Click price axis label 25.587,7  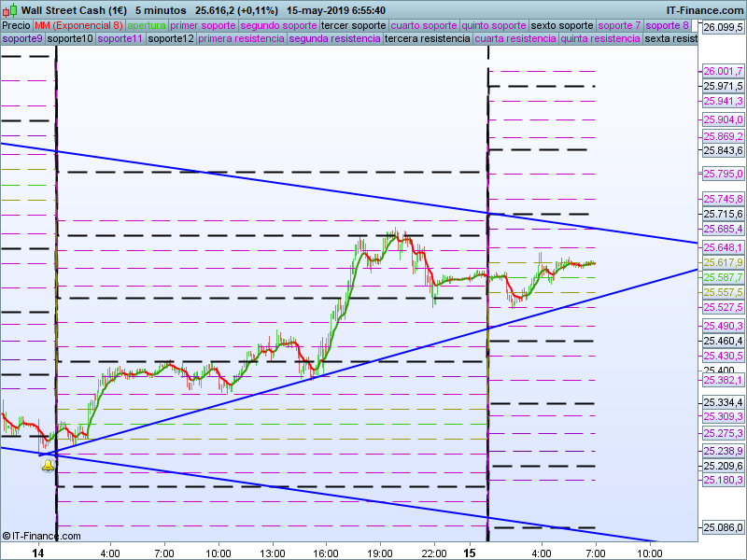point(723,277)
